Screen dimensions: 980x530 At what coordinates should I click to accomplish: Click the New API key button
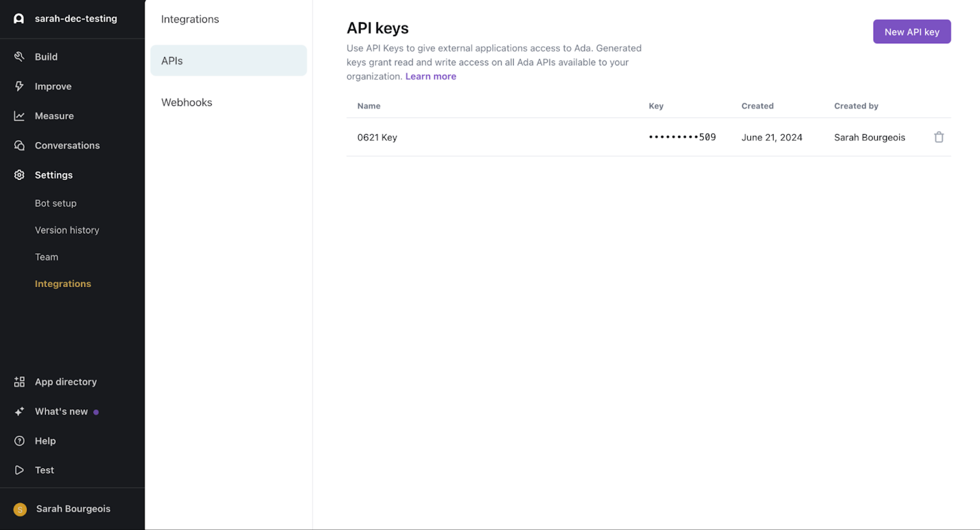click(x=911, y=32)
